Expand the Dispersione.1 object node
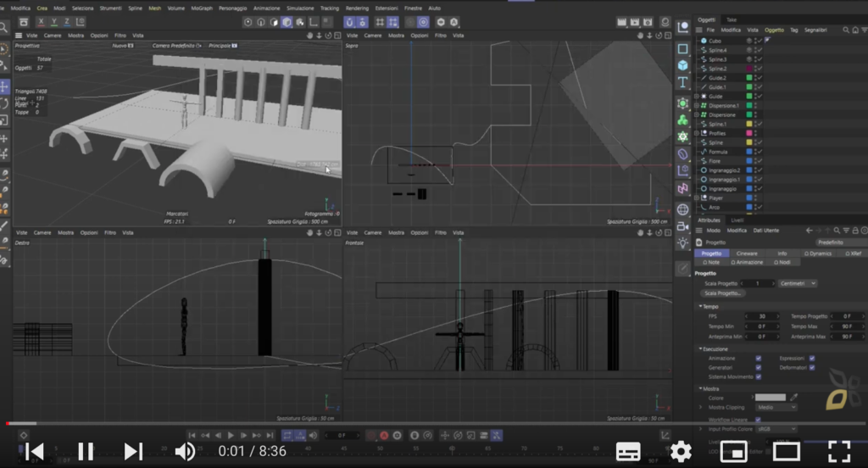 pyautogui.click(x=697, y=106)
